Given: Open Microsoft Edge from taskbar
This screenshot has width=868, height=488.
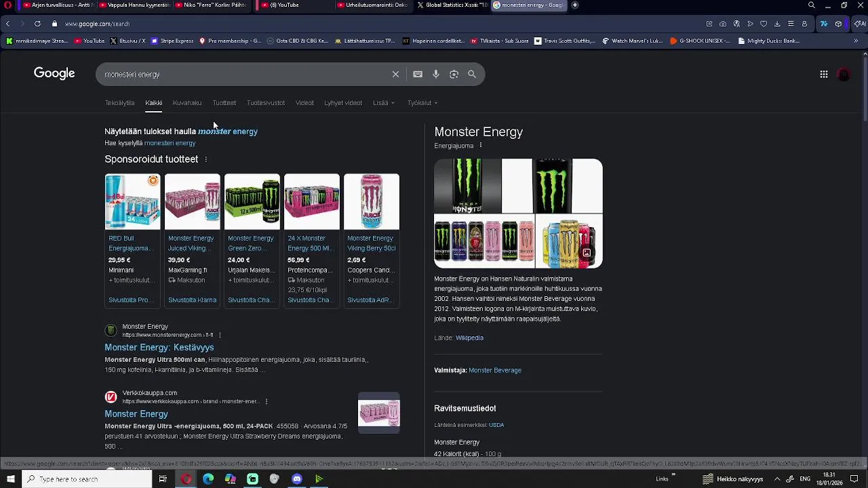Looking at the screenshot, I should (x=208, y=479).
